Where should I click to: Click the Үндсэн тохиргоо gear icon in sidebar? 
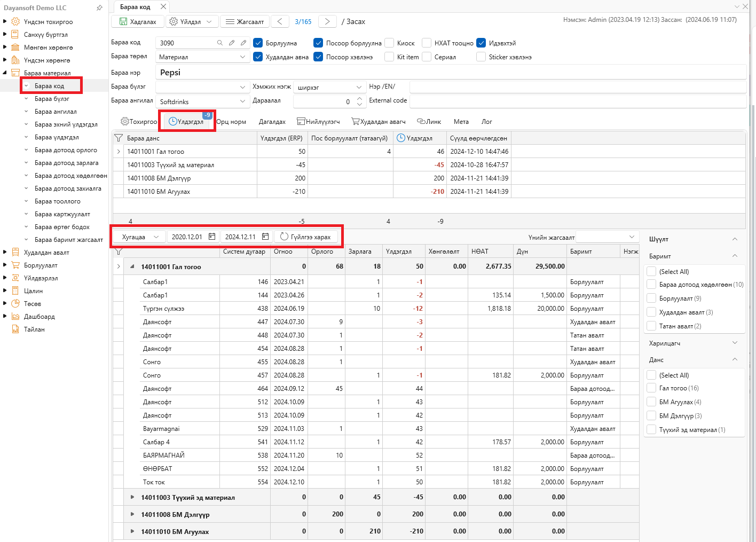[15, 22]
